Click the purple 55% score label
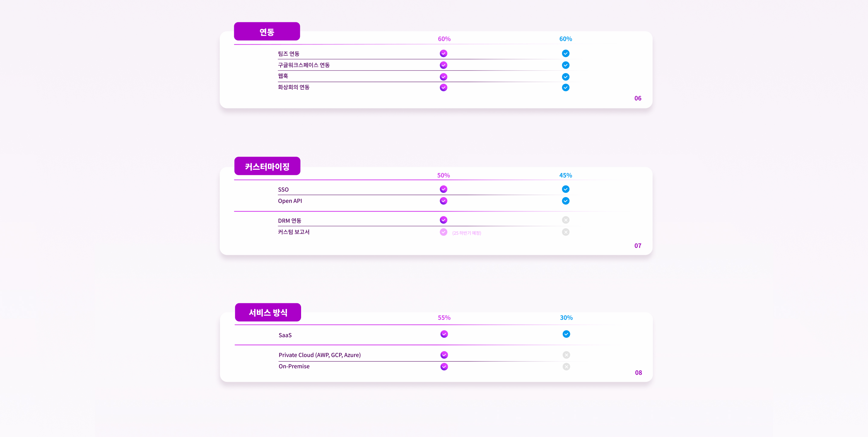Screen dimensions: 868x437 click(x=444, y=317)
